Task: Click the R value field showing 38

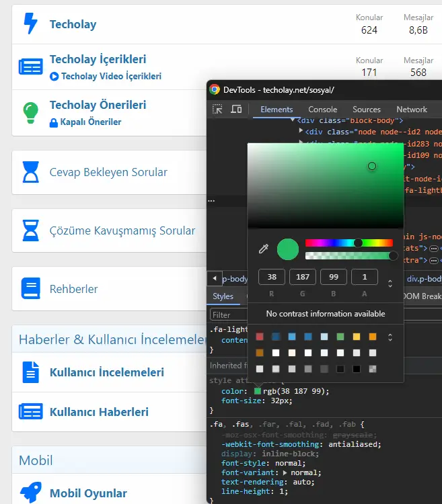Action: coord(272,277)
